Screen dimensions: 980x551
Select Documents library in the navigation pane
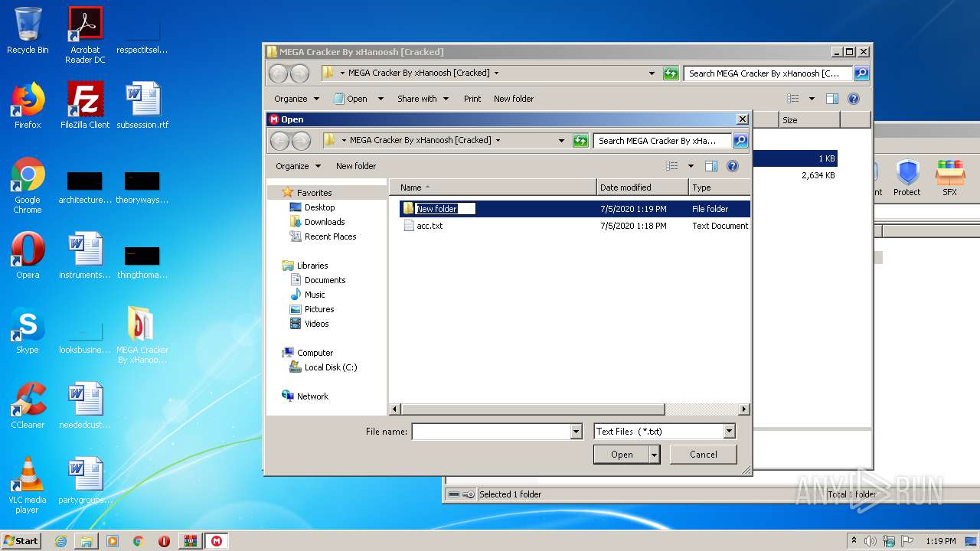pyautogui.click(x=325, y=280)
